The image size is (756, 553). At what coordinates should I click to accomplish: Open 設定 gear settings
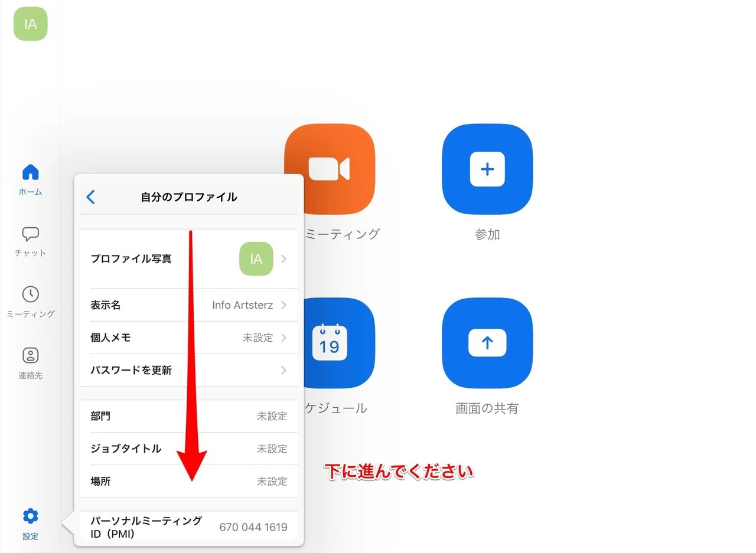coord(31,524)
